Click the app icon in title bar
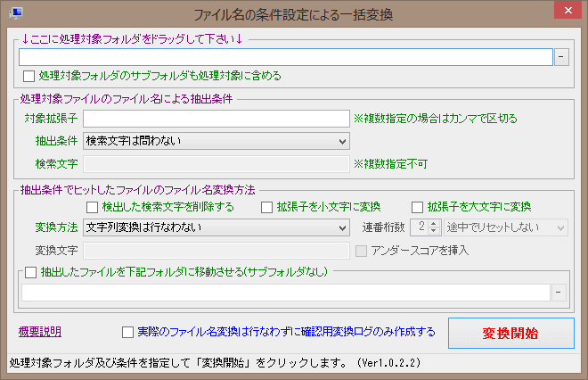The image size is (588, 380). (12, 12)
